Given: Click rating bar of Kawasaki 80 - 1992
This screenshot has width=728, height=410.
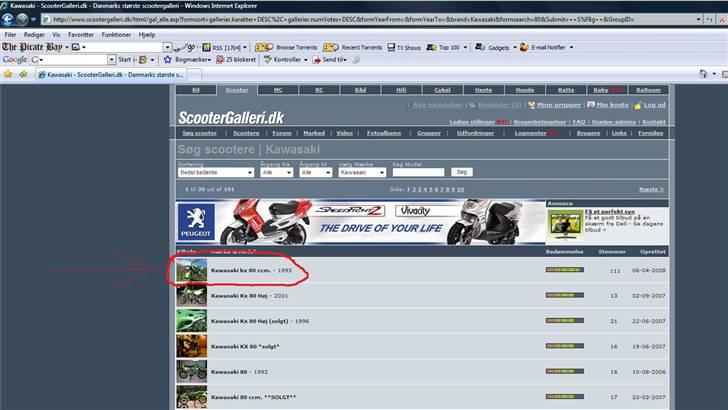Looking at the screenshot, I should (565, 371).
